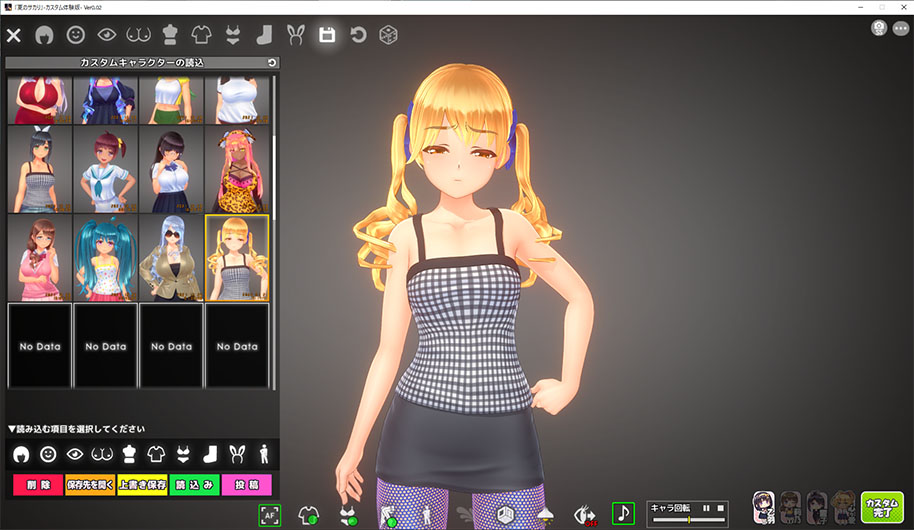The width and height of the screenshot is (914, 530).
Task: Click the reload icon in panel header
Action: 272,63
